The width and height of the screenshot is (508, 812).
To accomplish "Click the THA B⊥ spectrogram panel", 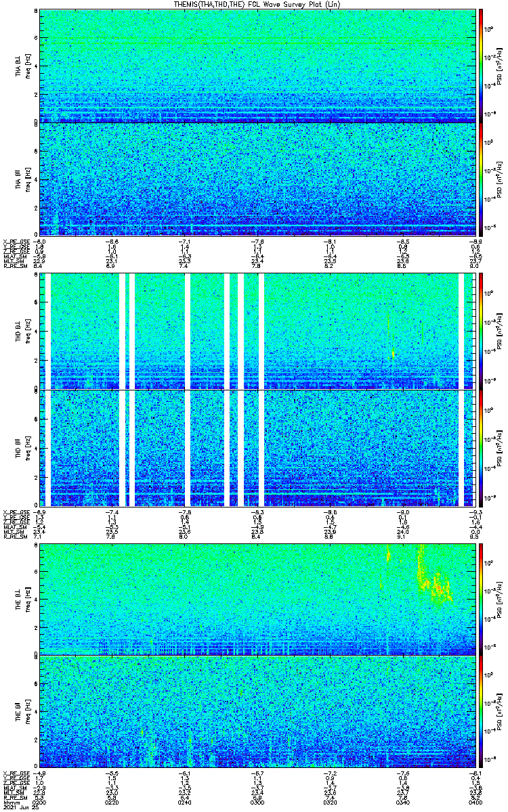I will pos(257,66).
